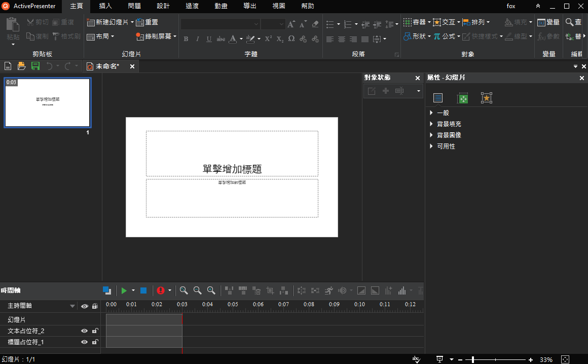Toggle bold formatting
Viewport: 588px width, 364px height.
pyautogui.click(x=186, y=39)
